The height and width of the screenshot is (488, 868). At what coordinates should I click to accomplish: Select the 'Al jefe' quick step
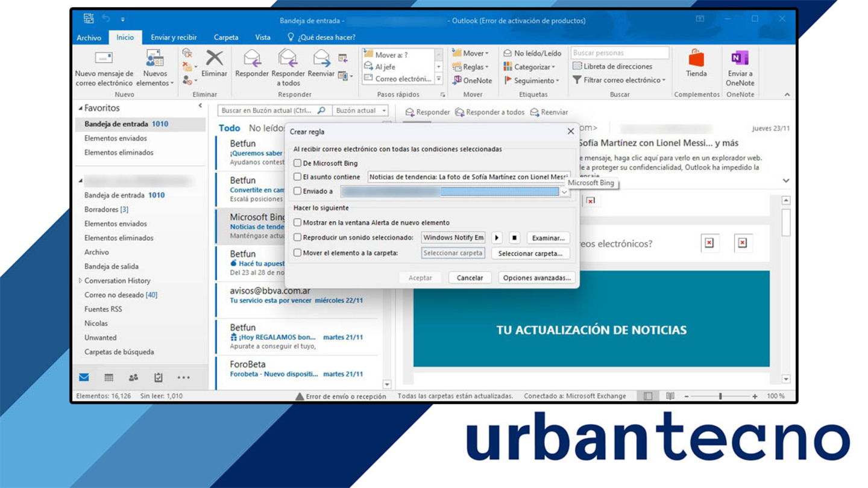point(398,66)
